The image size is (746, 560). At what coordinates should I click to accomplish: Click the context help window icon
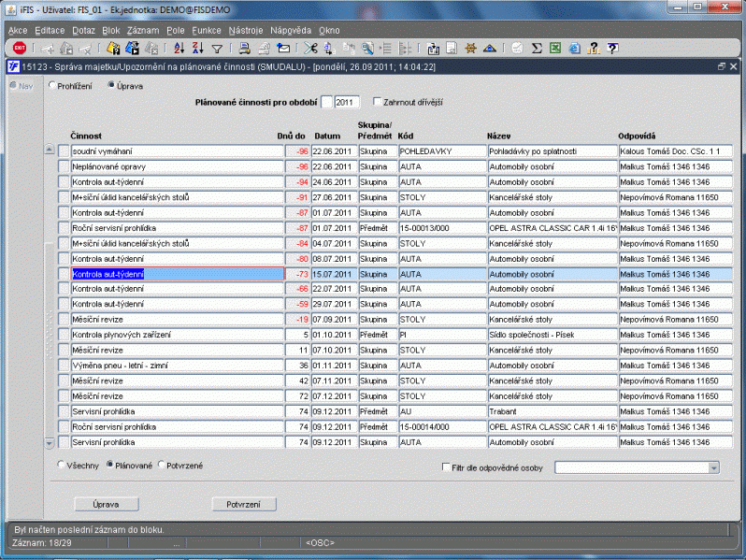[613, 48]
